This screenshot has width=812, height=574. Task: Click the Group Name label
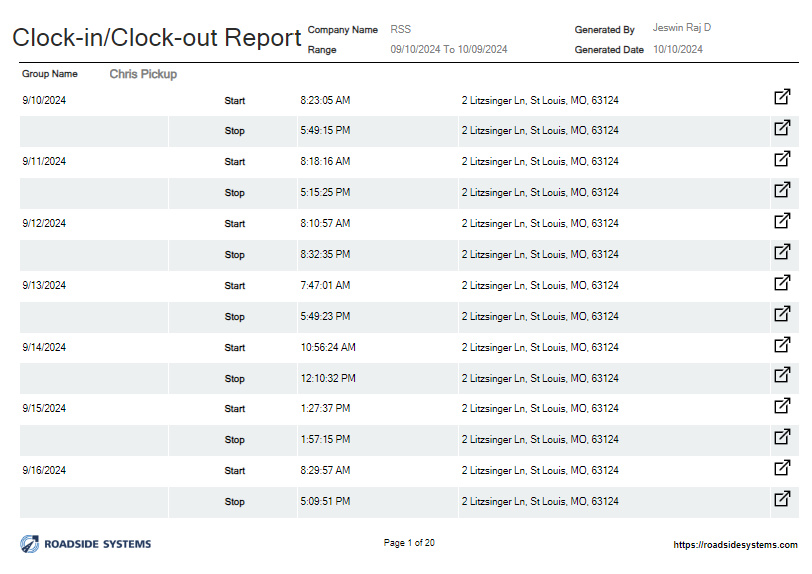tap(50, 74)
